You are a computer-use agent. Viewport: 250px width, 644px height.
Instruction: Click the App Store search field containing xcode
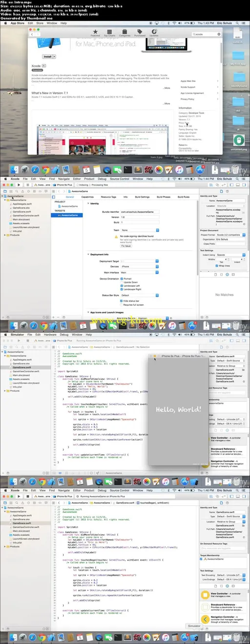tap(206, 34)
